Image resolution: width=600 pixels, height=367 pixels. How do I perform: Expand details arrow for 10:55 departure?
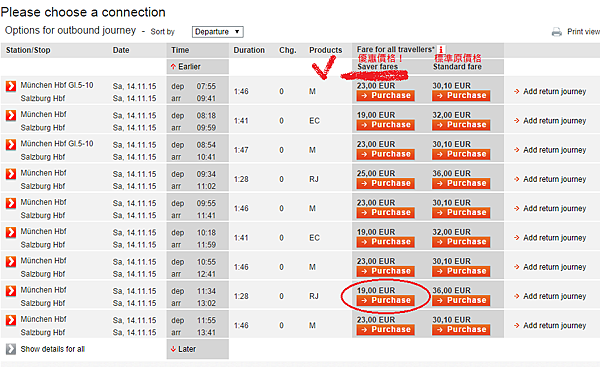(11, 262)
